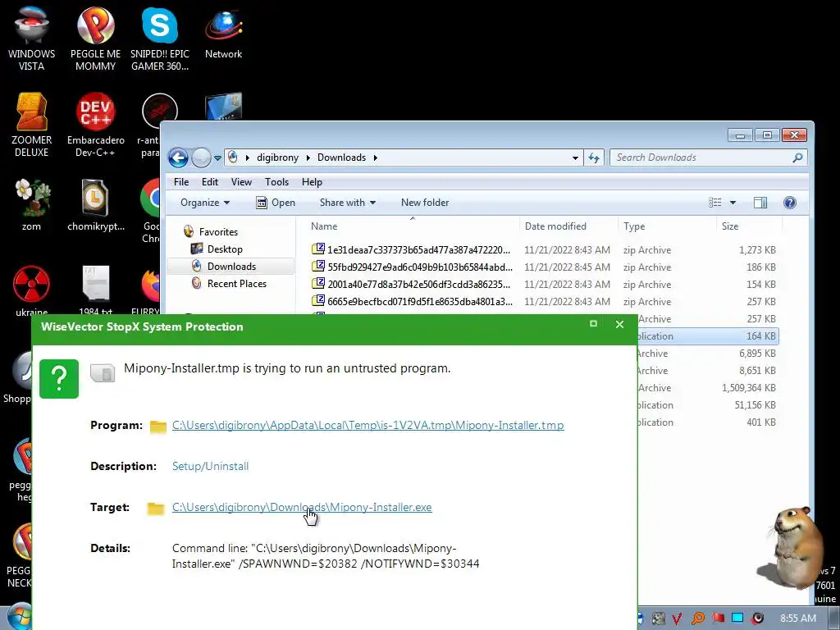Select Downloads in navigation pane
Image resolution: width=840 pixels, height=630 pixels.
231,267
